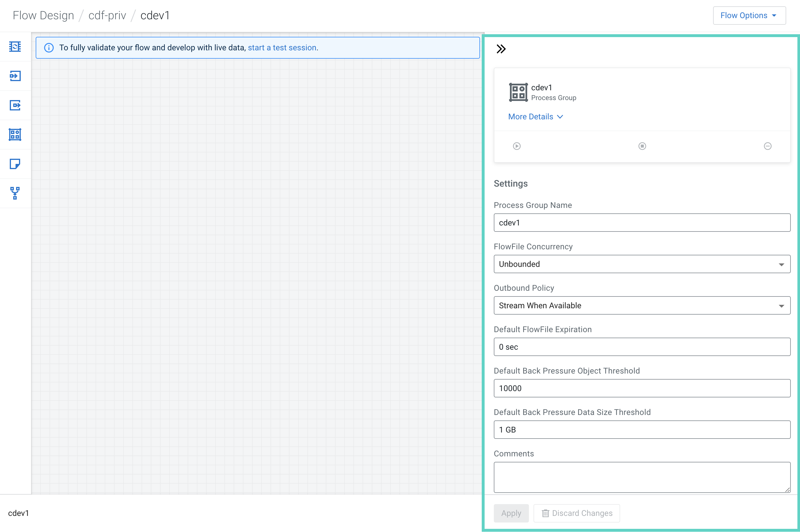Image resolution: width=800 pixels, height=532 pixels.
Task: Click the cdev1 Process Group icon in the details card
Action: pos(518,92)
